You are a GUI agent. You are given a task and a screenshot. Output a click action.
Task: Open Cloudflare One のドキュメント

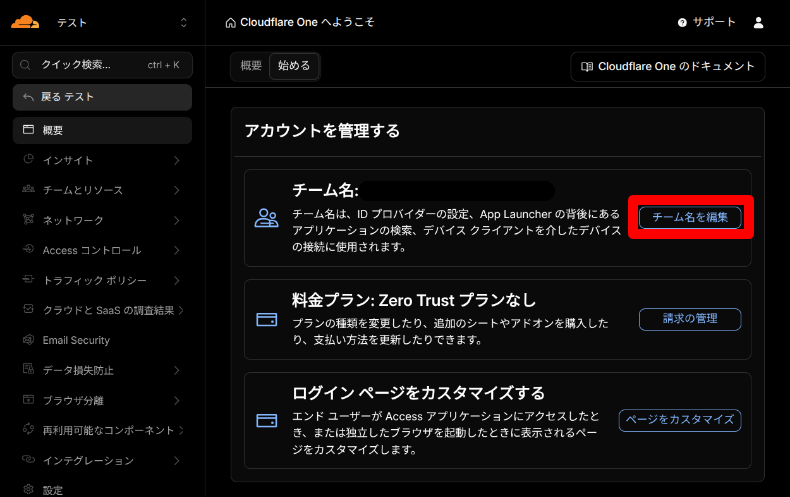pyautogui.click(x=668, y=67)
